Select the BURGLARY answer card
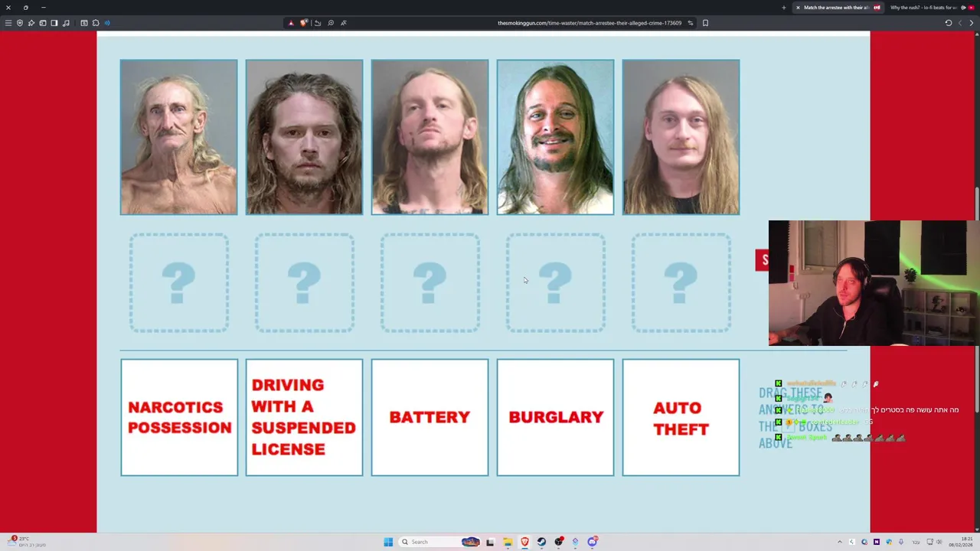 point(555,417)
